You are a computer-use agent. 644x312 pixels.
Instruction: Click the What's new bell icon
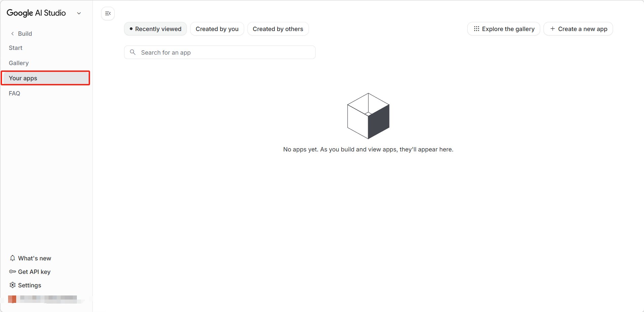tap(12, 258)
